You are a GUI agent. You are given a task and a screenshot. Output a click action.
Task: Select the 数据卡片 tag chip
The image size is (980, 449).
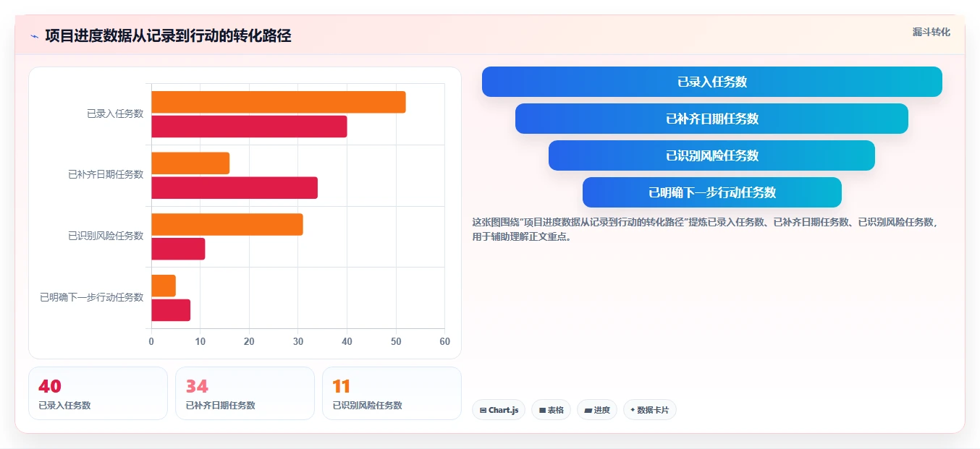pyautogui.click(x=650, y=410)
